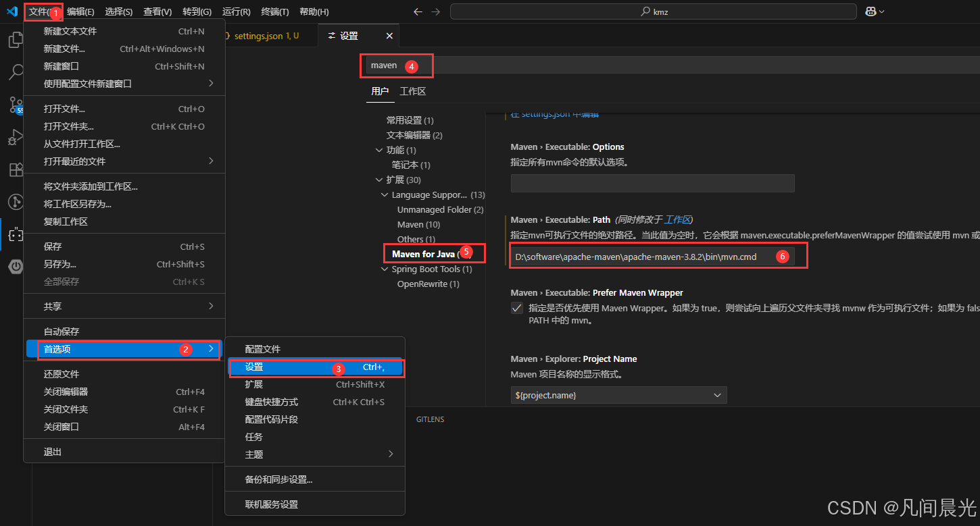Select 备份和同步设置... entry
The height and width of the screenshot is (526, 980).
pos(315,479)
